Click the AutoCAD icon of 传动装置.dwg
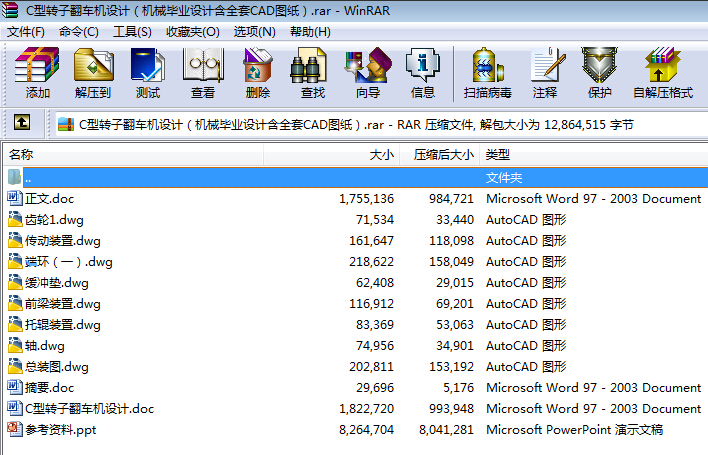The height and width of the screenshot is (455, 708). point(14,241)
